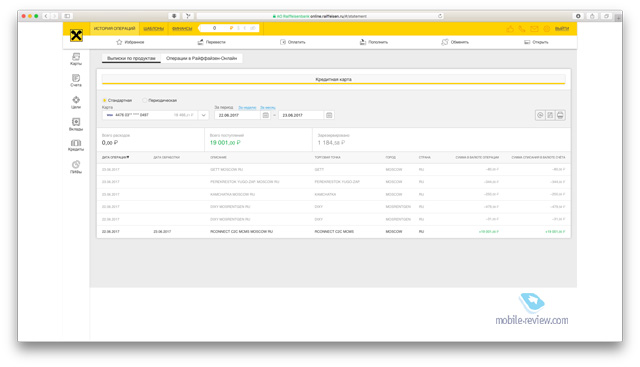The width and height of the screenshot is (640, 367).
Task: Switch to Операции в Райффайзен-Онлайн tab
Action: click(201, 58)
